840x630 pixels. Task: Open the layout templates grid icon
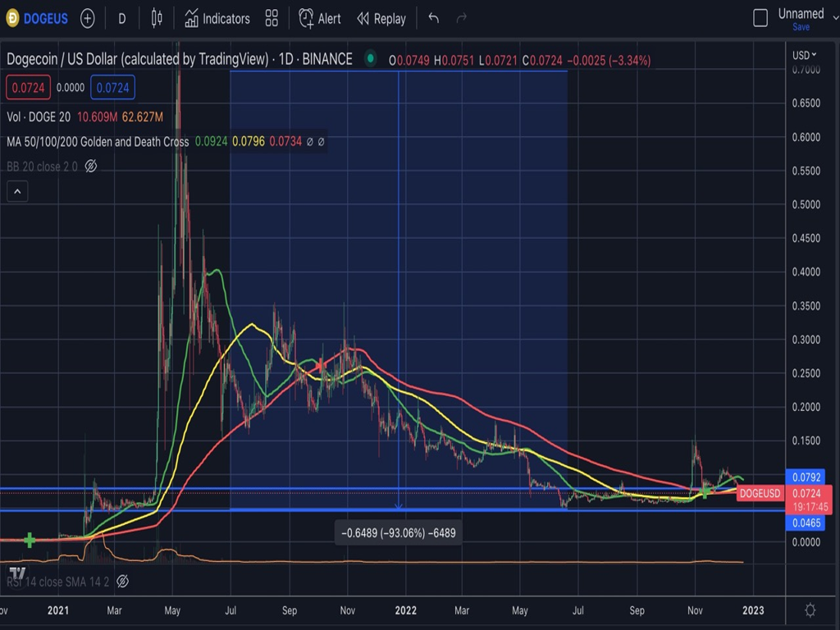click(272, 18)
